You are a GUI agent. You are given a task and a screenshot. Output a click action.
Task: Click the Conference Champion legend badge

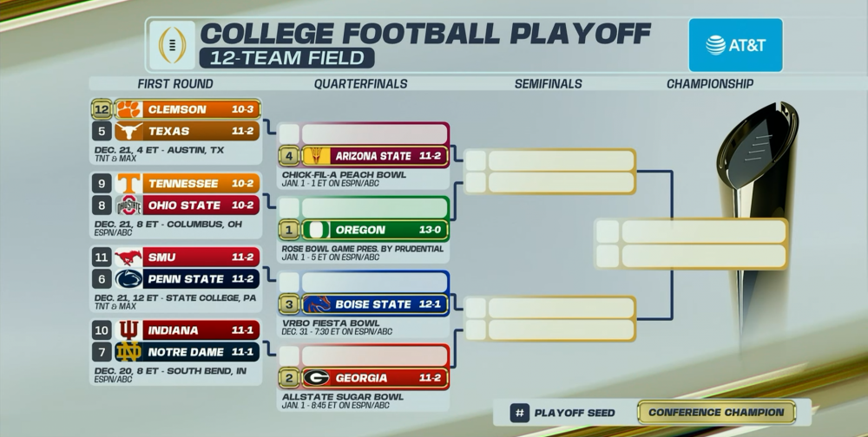(x=716, y=413)
